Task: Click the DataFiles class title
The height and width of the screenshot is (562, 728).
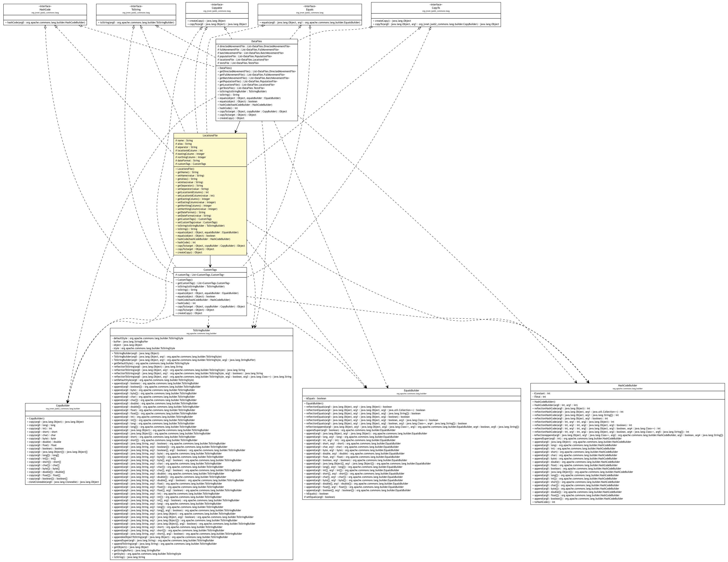Action: tap(257, 42)
